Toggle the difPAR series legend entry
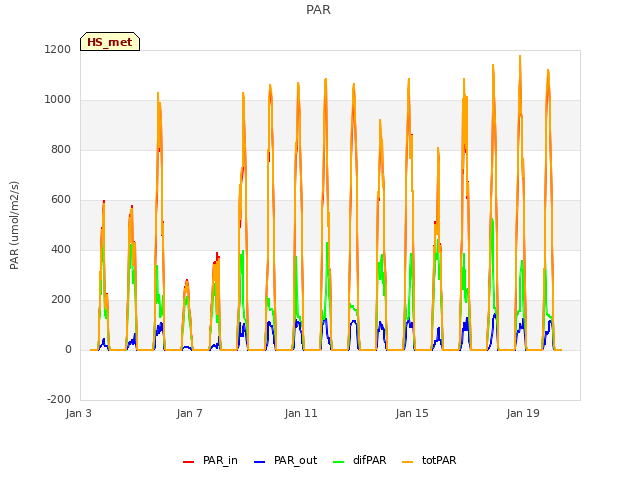 click(x=360, y=460)
